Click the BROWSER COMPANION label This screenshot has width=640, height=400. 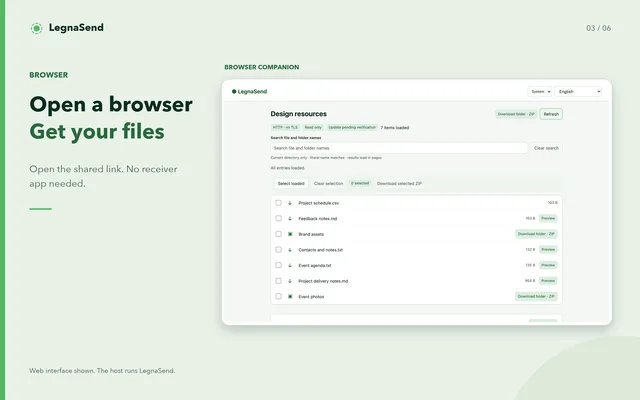click(262, 67)
